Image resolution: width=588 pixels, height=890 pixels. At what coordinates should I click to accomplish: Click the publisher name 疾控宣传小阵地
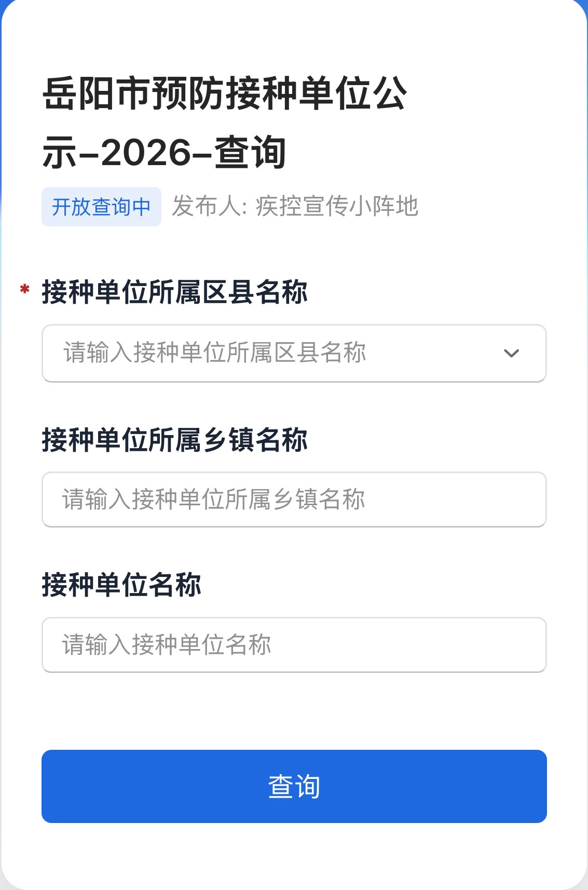coord(337,207)
